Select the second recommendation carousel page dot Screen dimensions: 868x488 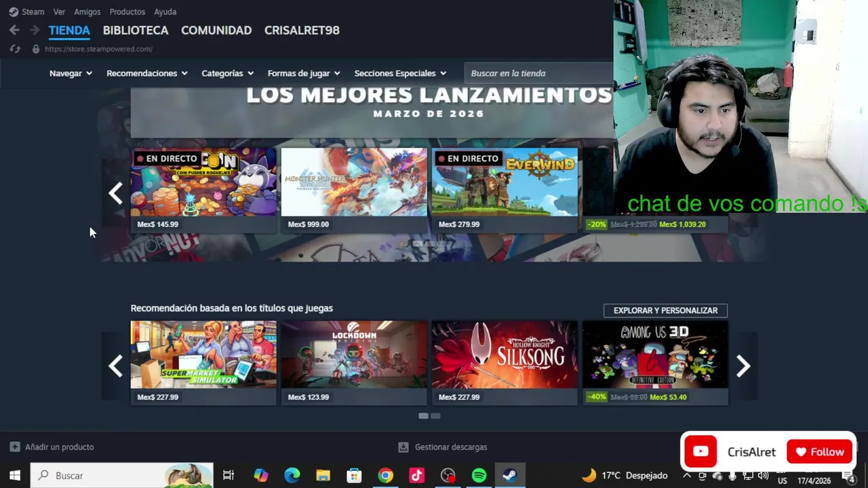tap(435, 415)
